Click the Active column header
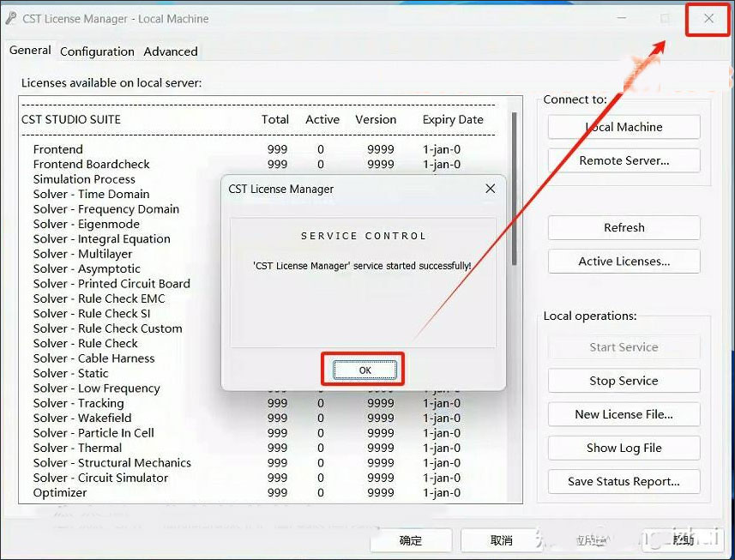 [322, 119]
